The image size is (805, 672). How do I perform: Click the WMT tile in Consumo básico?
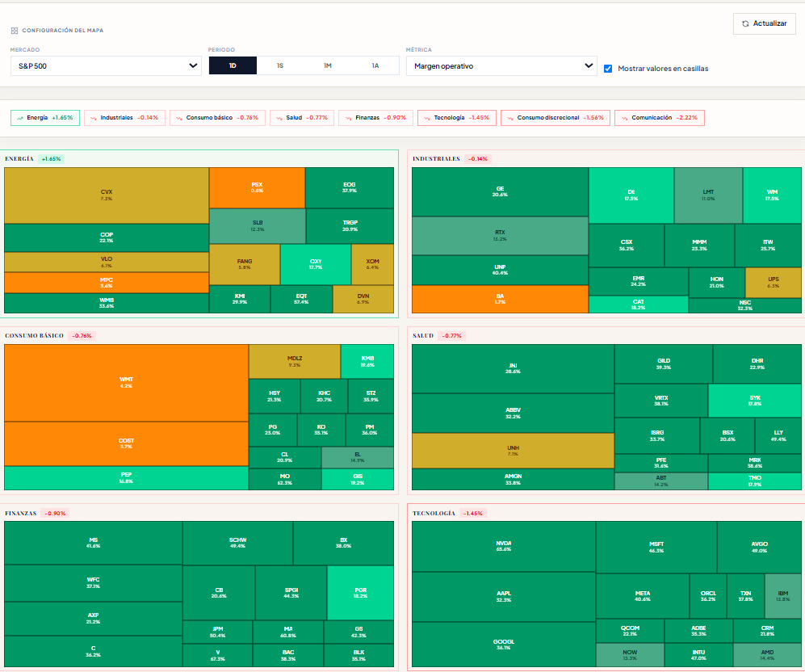(126, 383)
